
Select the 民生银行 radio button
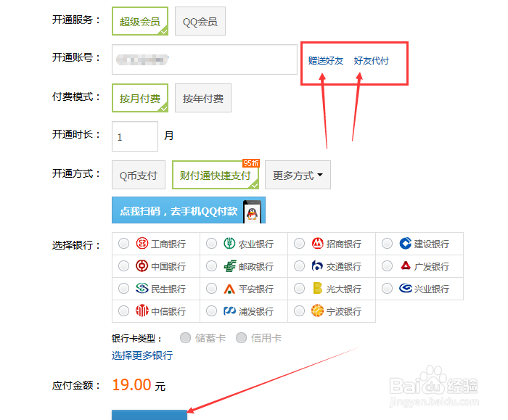124,289
